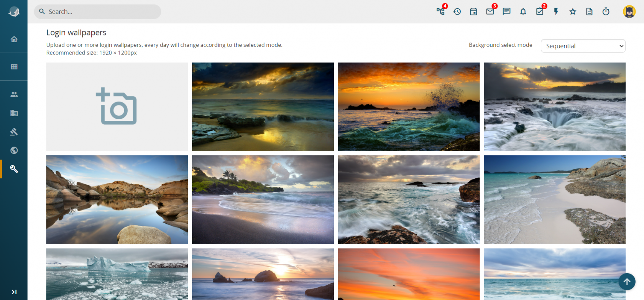Click the Search input field
The image size is (644, 300).
pyautogui.click(x=97, y=12)
